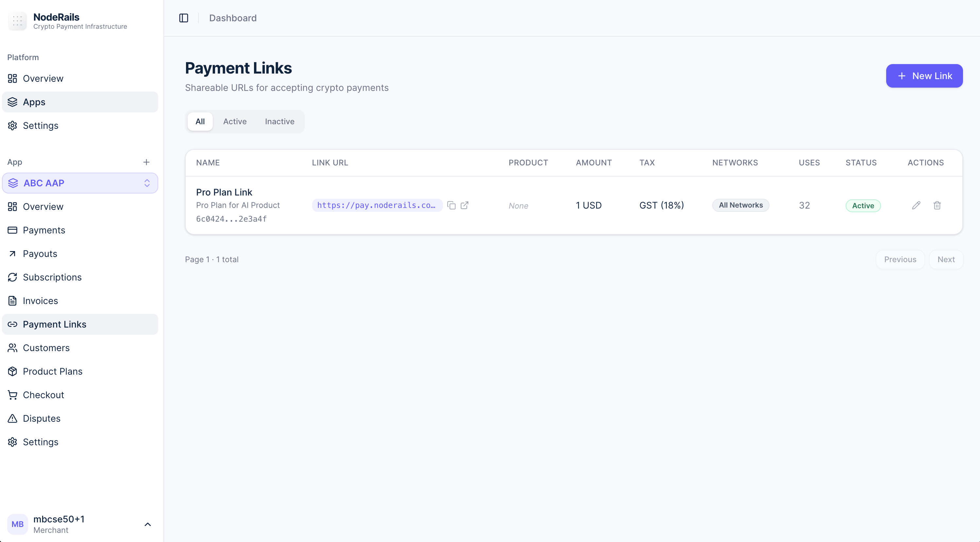Open the Invoices section
This screenshot has height=542, width=980.
(40, 300)
